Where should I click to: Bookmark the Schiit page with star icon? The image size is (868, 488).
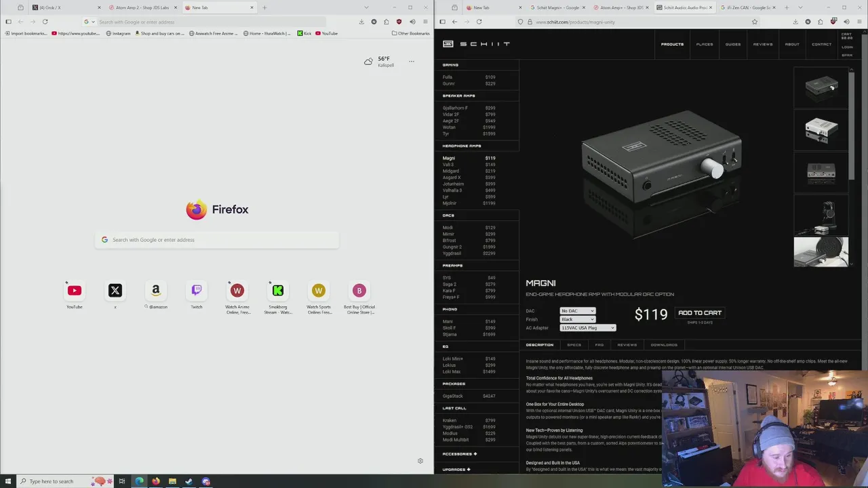754,22
